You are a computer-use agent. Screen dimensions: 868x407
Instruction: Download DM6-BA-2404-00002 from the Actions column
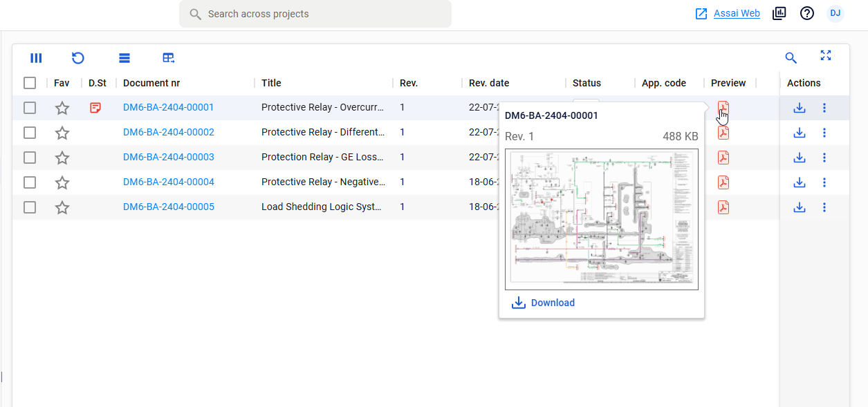(x=800, y=133)
